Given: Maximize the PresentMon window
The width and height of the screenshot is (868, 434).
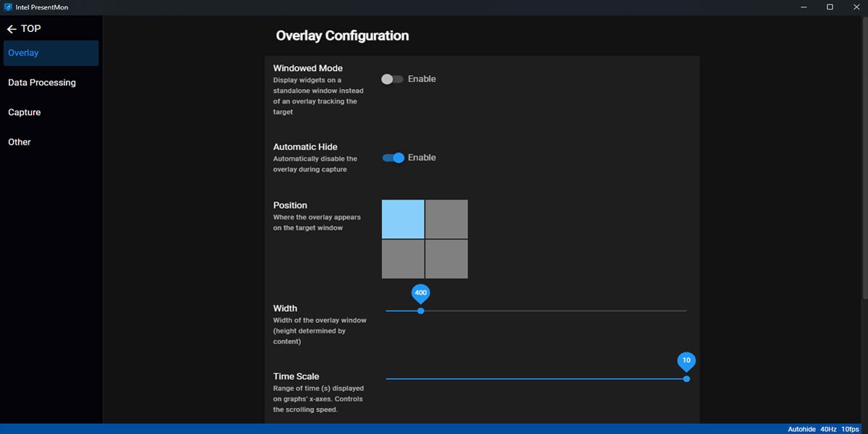Looking at the screenshot, I should 830,7.
